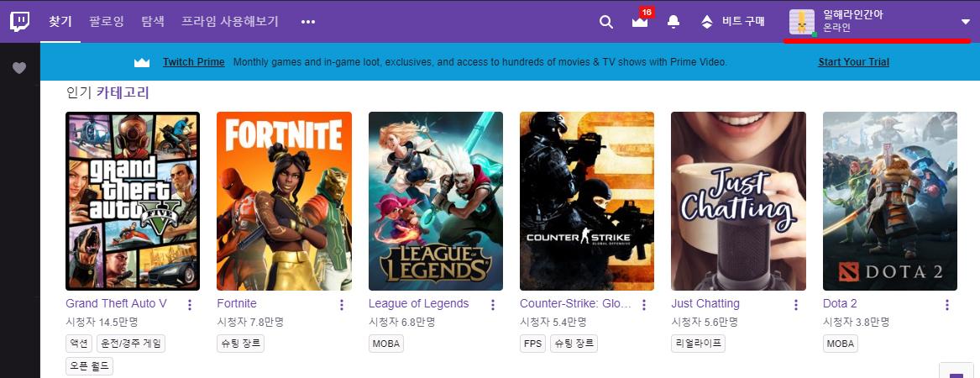980x378 pixels.
Task: Open the Dota 2 title link
Action: pyautogui.click(x=840, y=303)
